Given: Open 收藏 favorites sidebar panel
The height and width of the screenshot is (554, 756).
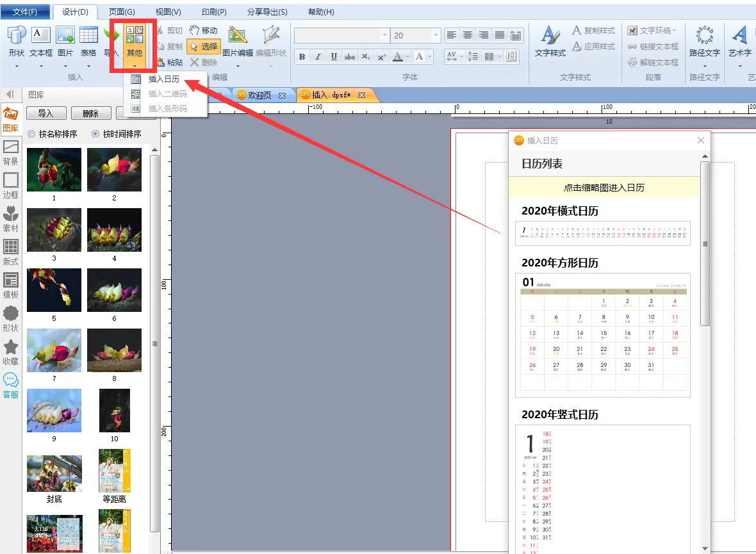Looking at the screenshot, I should (x=11, y=352).
